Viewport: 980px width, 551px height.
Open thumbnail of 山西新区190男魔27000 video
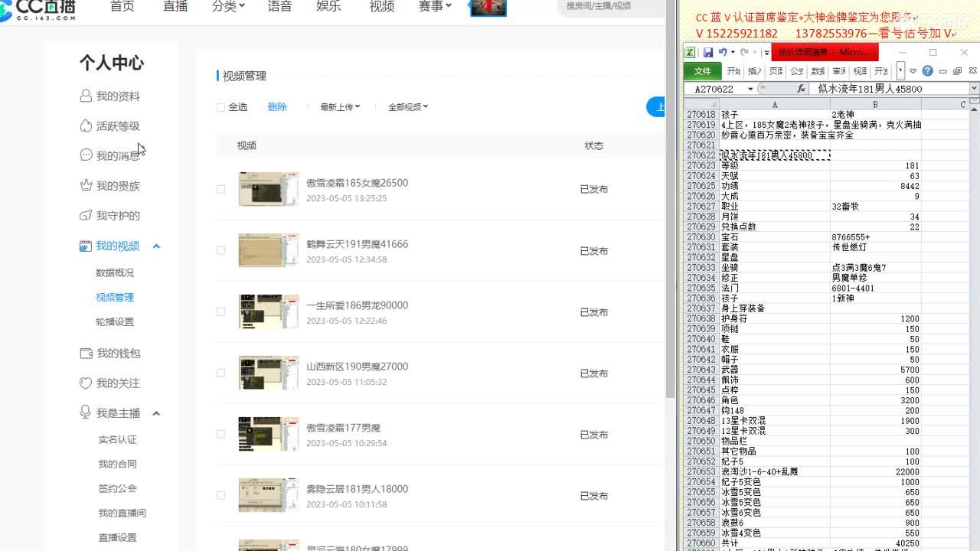click(269, 373)
